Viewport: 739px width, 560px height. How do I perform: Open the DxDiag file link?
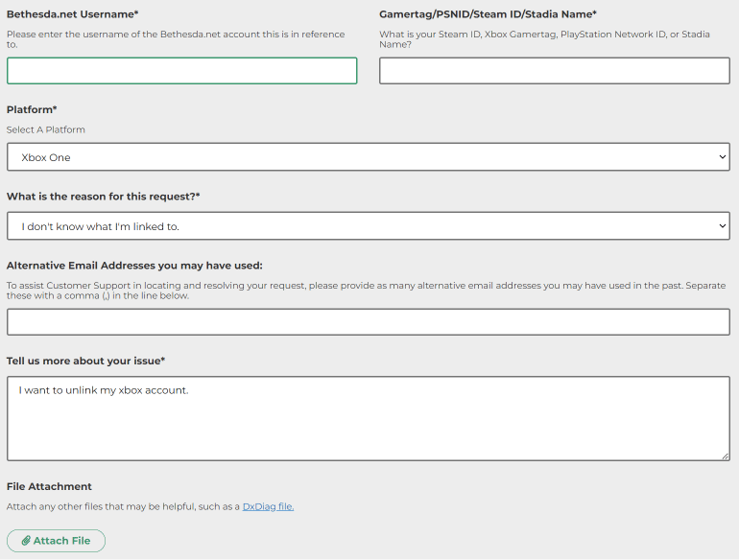pyautogui.click(x=268, y=506)
